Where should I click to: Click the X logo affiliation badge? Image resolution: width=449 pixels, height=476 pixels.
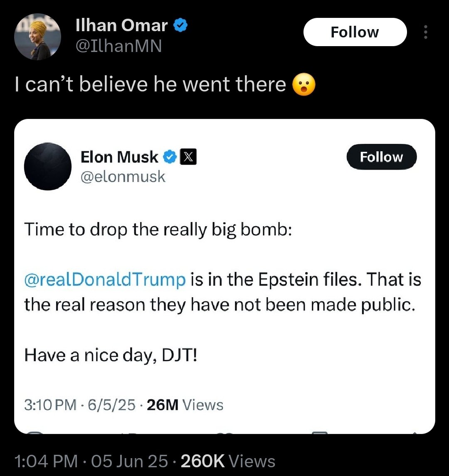click(x=188, y=157)
